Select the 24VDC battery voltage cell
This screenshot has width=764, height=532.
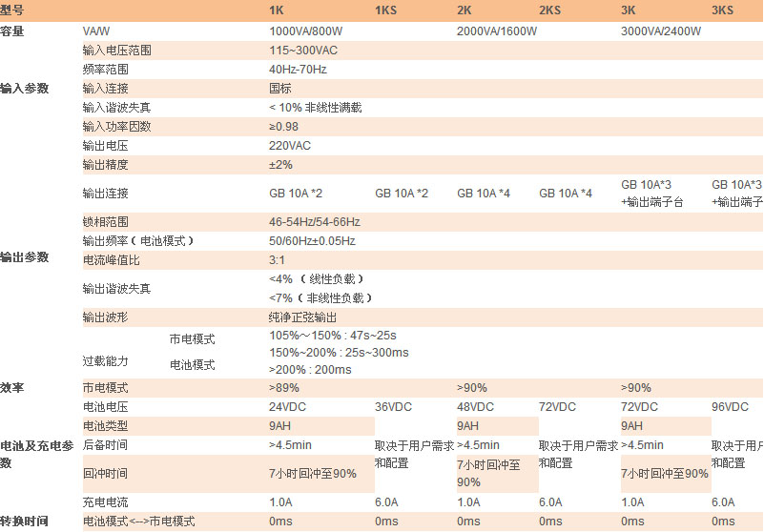pos(288,407)
